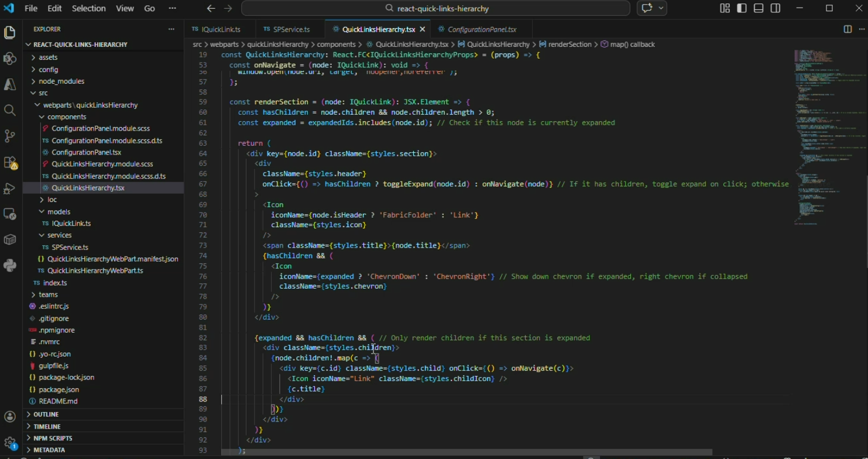Click the navigate back arrow
The image size is (868, 459).
[211, 8]
